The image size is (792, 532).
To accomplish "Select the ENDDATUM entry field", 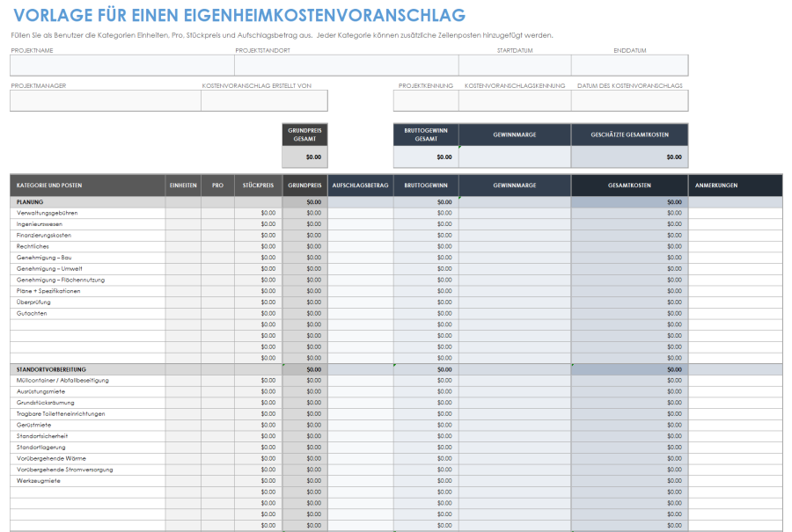I will pos(629,65).
